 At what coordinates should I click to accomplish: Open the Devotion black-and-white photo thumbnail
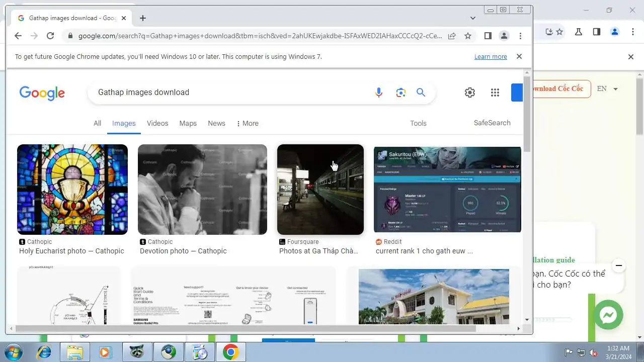tap(202, 190)
